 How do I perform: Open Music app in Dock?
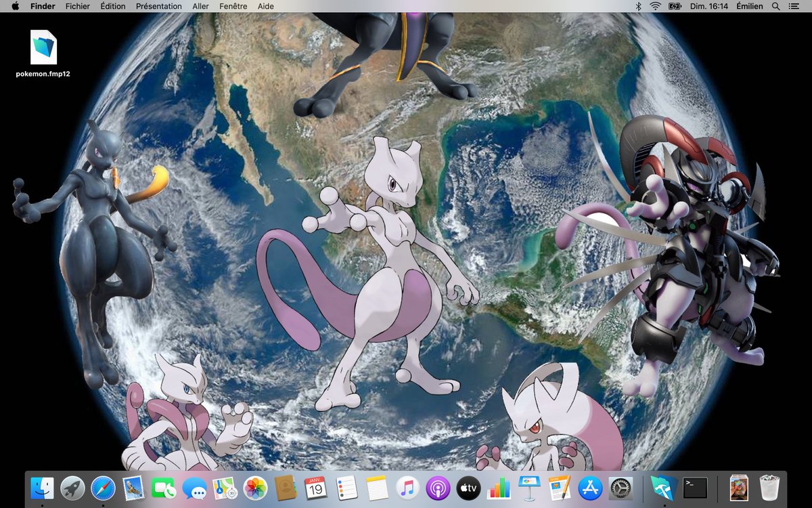point(407,488)
